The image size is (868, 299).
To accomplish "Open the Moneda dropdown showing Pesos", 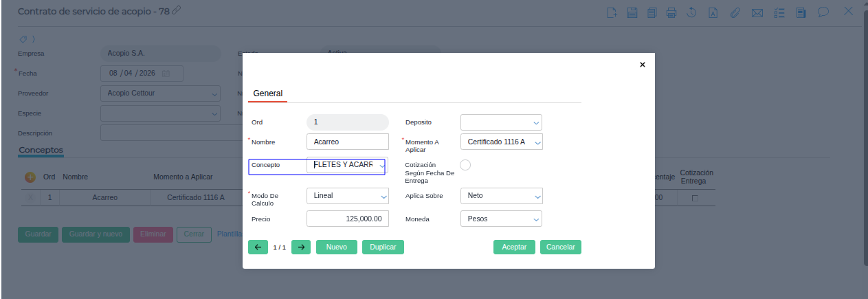I will [x=501, y=219].
